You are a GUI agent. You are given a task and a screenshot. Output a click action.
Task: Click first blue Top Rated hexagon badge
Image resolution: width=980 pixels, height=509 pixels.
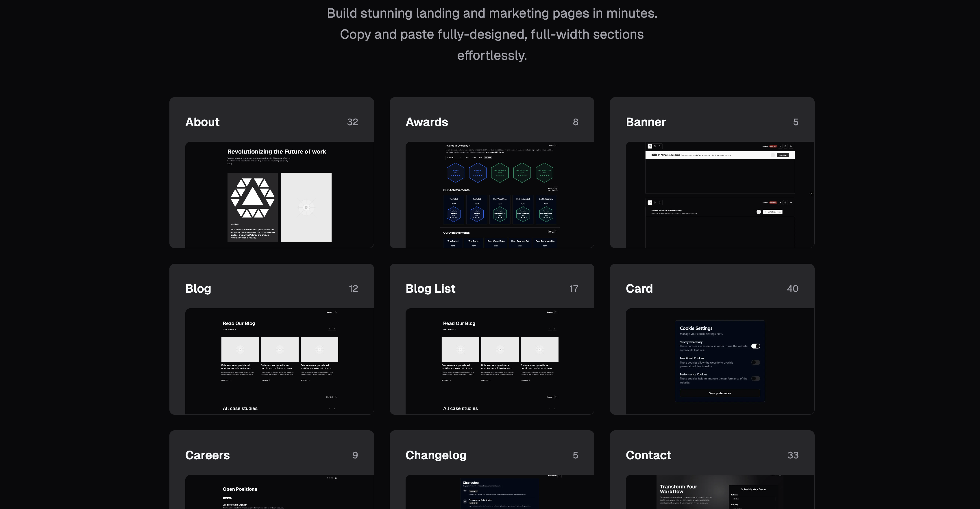click(x=455, y=172)
